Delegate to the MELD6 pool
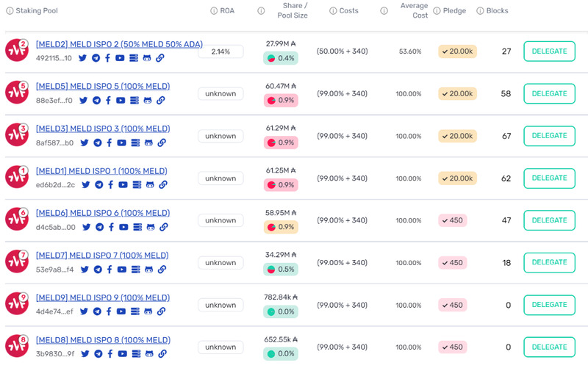The image size is (588, 368). [549, 220]
